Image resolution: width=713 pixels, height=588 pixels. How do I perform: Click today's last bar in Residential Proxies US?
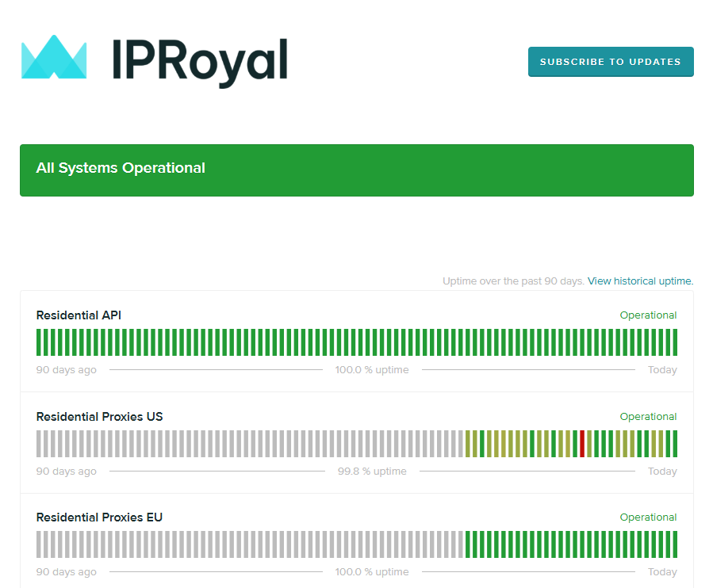[x=675, y=444]
